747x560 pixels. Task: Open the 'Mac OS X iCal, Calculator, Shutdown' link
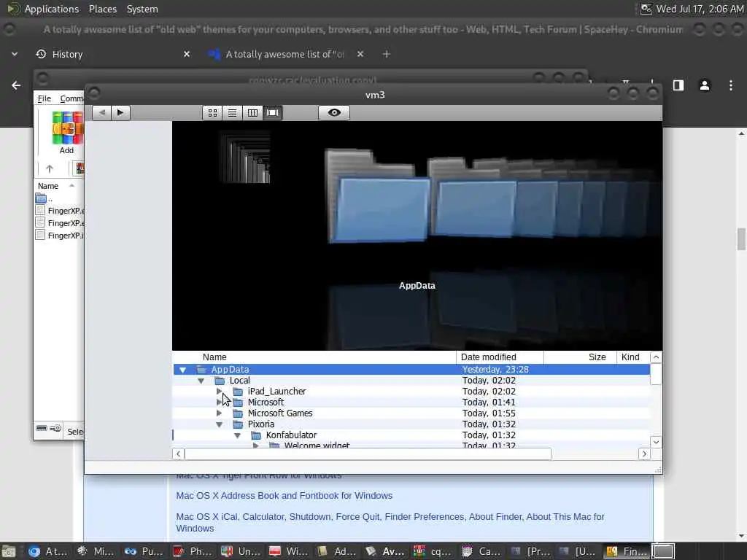tap(390, 522)
